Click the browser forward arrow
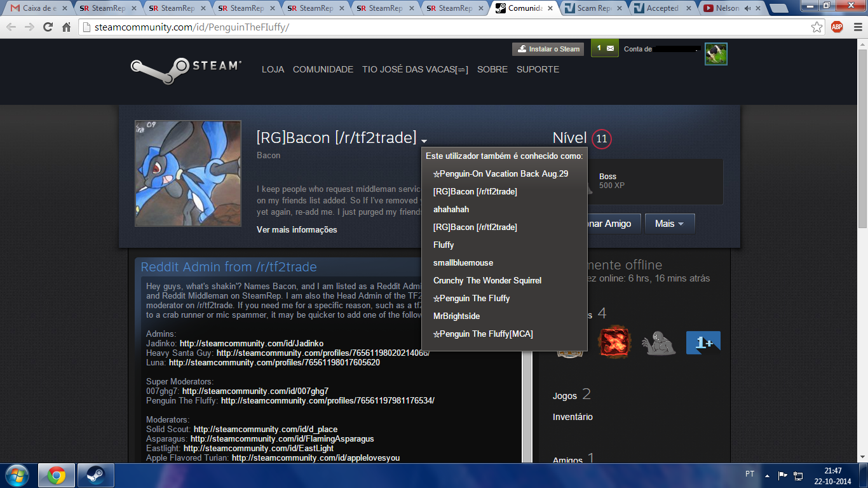Image resolution: width=868 pixels, height=488 pixels. (x=29, y=27)
